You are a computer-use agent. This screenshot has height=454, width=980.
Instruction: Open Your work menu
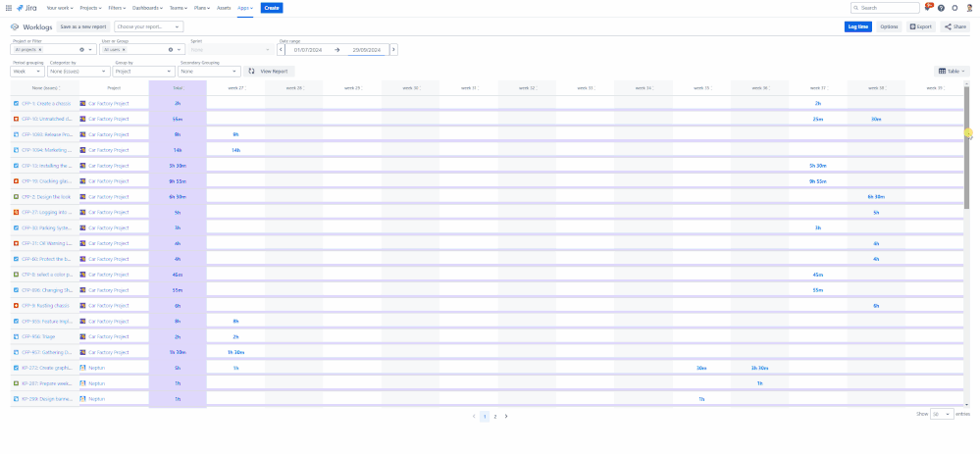[x=60, y=8]
